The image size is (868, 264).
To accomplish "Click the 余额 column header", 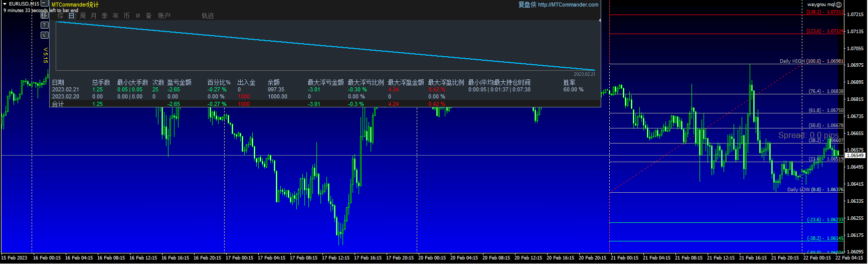I will coord(273,82).
